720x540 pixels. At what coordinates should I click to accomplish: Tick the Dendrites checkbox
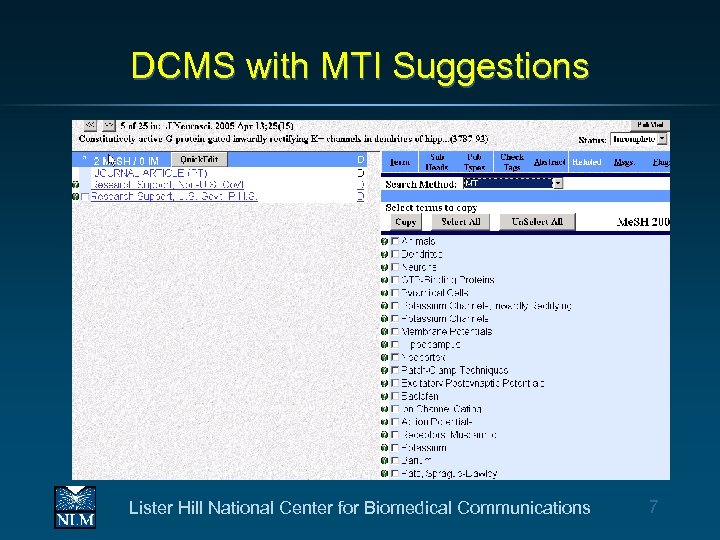(x=395, y=254)
